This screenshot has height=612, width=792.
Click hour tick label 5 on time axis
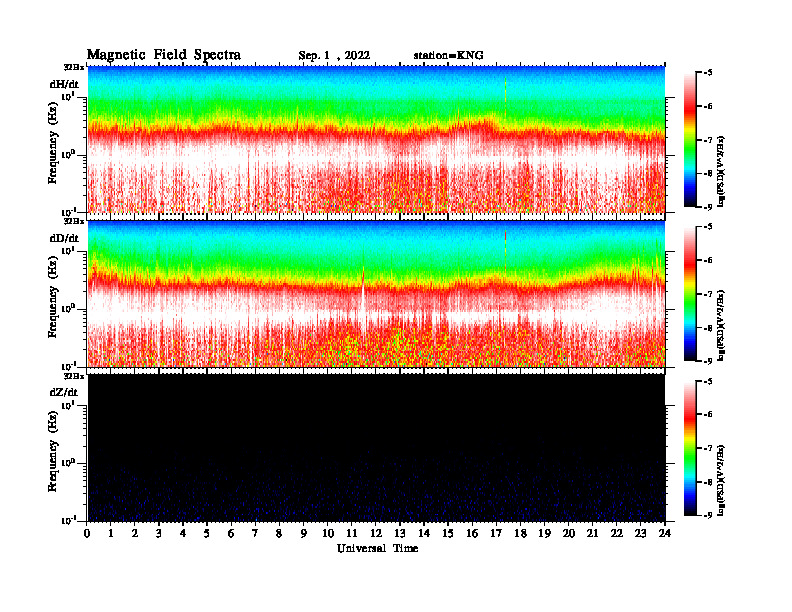pos(207,533)
